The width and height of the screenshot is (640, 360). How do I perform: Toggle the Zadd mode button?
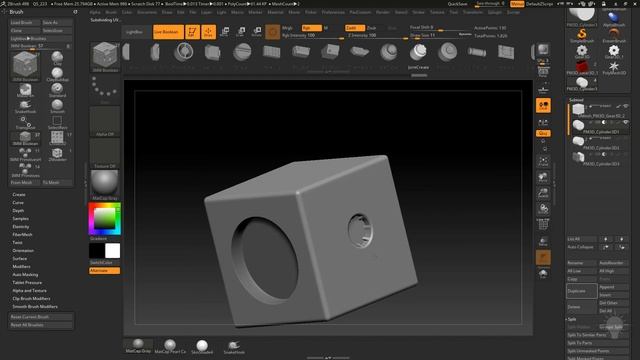[354, 28]
